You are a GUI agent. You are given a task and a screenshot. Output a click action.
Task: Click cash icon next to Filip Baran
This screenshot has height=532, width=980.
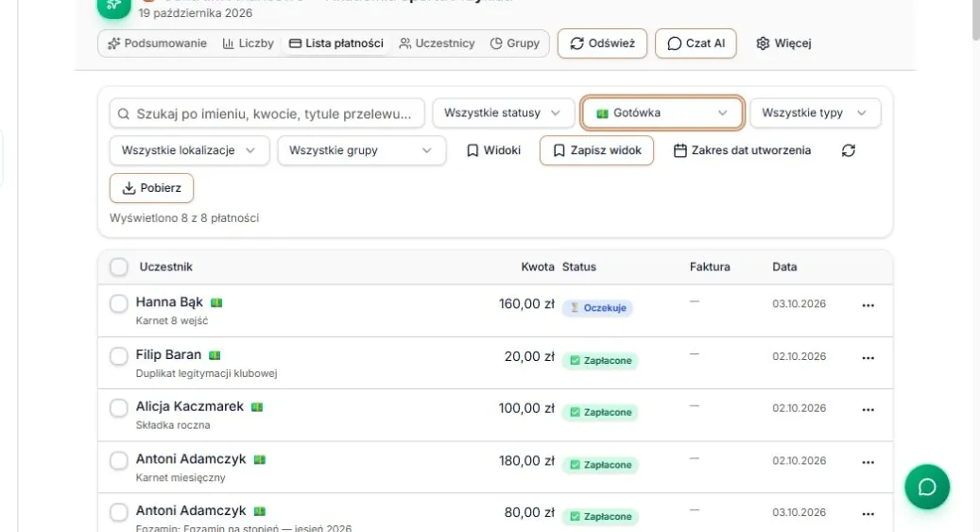[215, 355]
